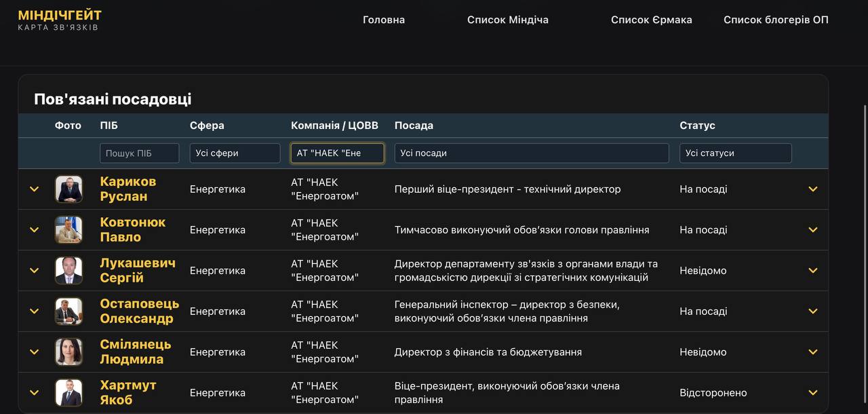Open the Головна menu item
This screenshot has width=868, height=414.
click(x=384, y=20)
